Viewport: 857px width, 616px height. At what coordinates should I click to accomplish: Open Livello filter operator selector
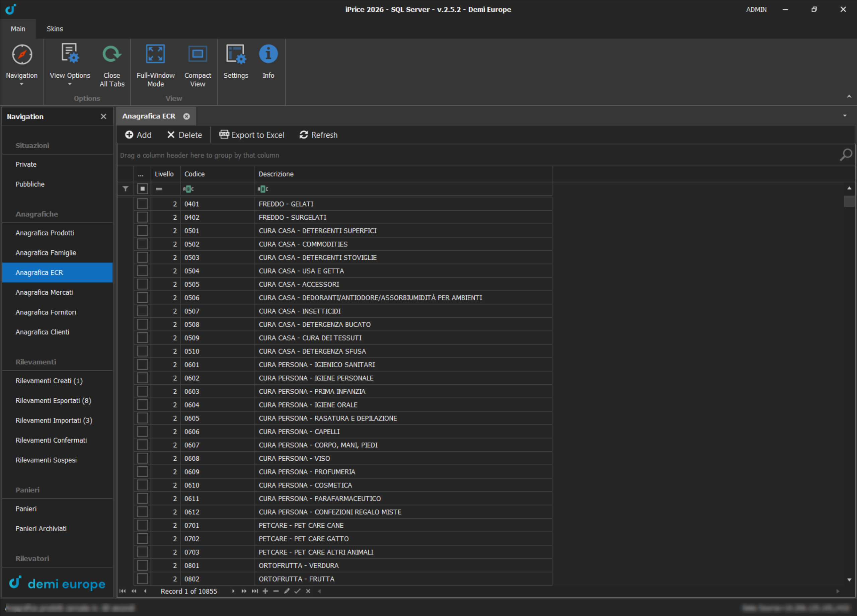[159, 188]
